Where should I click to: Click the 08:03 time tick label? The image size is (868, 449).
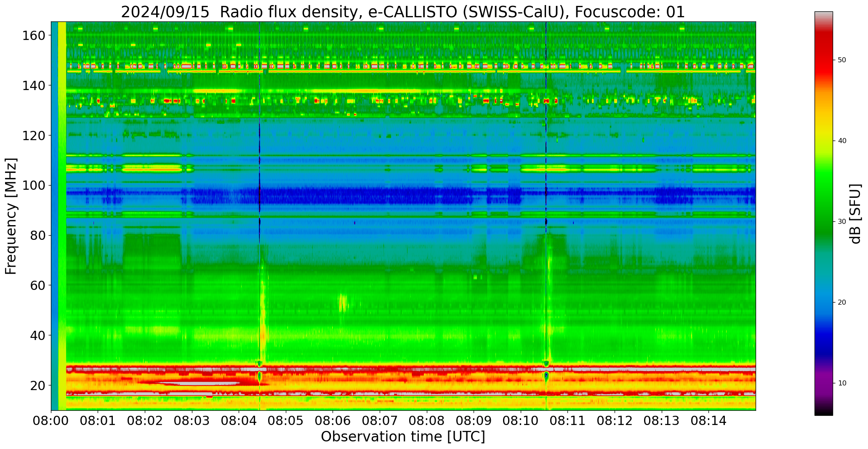tap(192, 420)
